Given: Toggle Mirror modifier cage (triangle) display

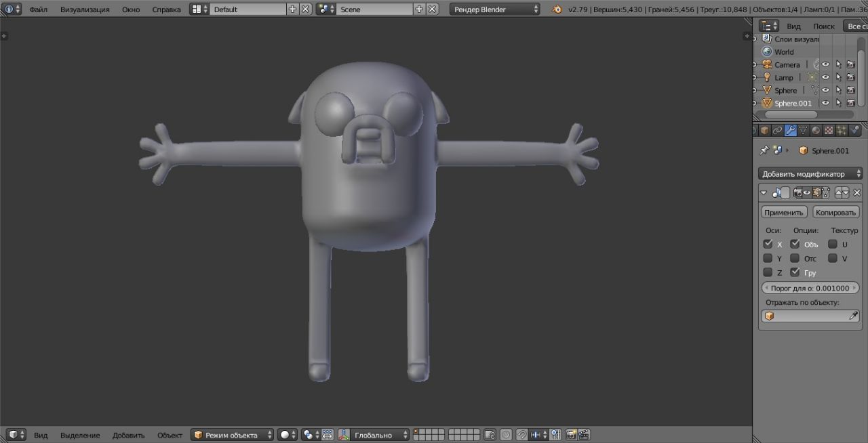Looking at the screenshot, I should tap(825, 193).
